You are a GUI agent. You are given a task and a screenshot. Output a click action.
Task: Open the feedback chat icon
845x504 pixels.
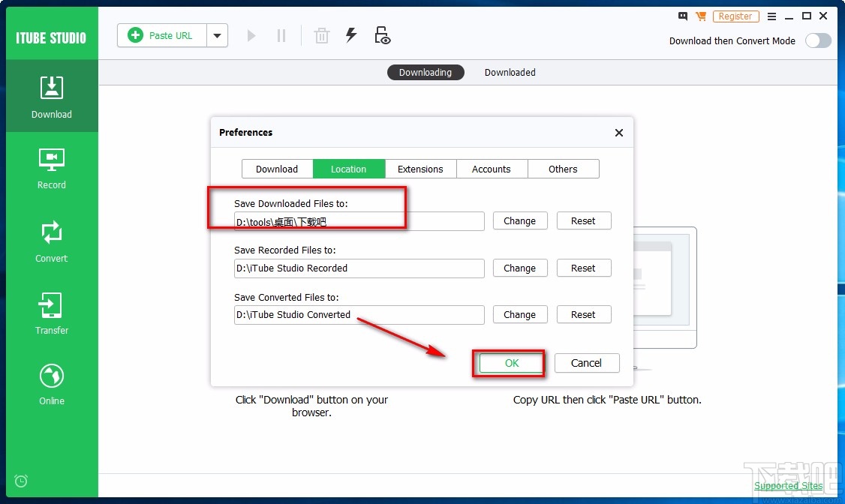click(x=682, y=16)
